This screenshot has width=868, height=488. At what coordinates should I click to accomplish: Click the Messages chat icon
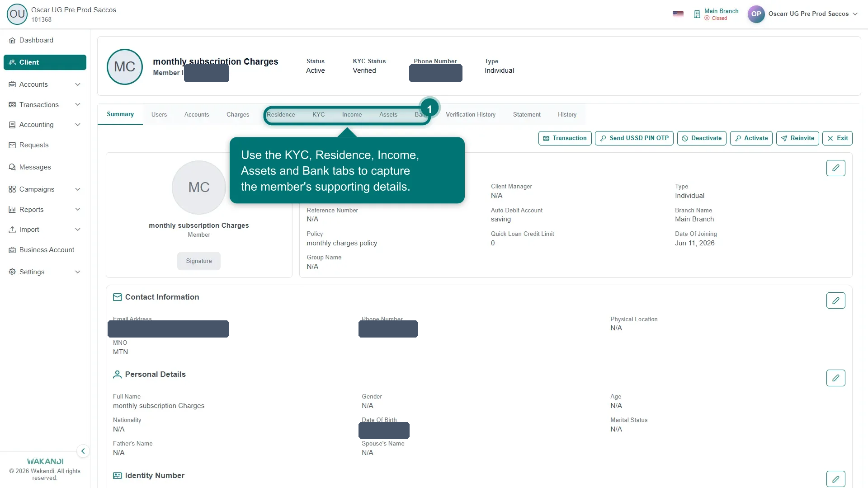pos(12,167)
